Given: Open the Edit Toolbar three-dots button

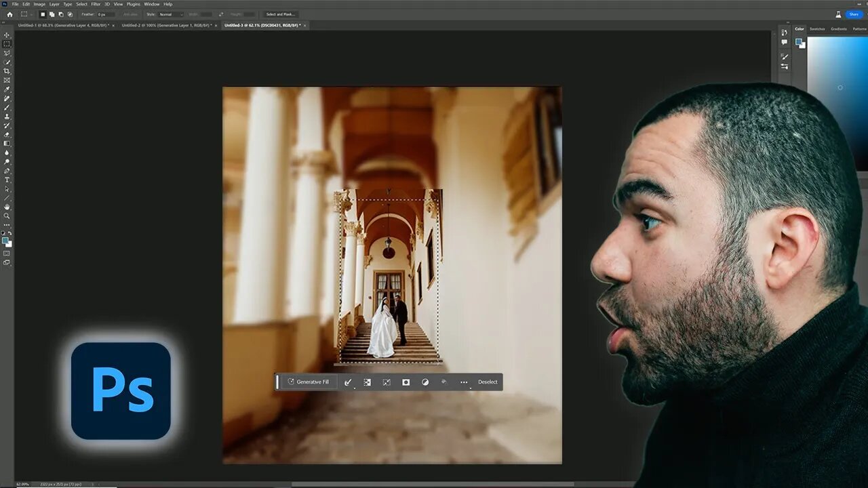Looking at the screenshot, I should [x=7, y=224].
